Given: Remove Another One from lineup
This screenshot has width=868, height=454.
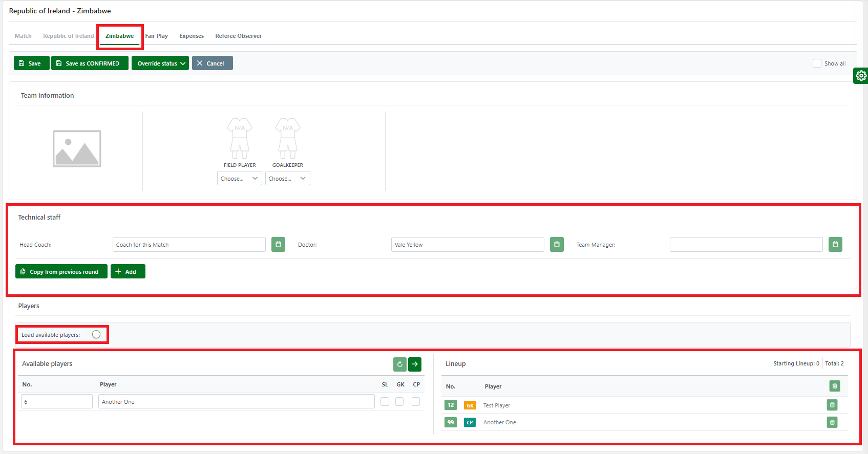Looking at the screenshot, I should (832, 422).
